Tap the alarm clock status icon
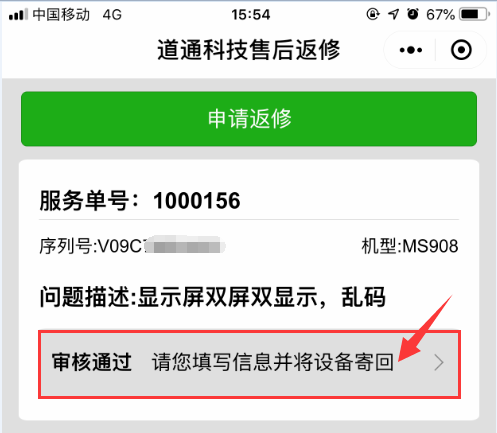The height and width of the screenshot is (433, 497). (413, 14)
